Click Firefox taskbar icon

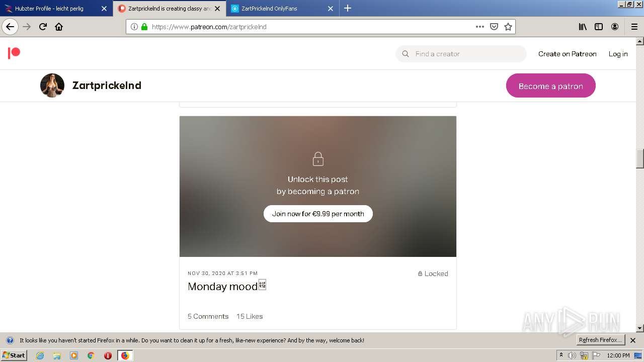click(125, 355)
